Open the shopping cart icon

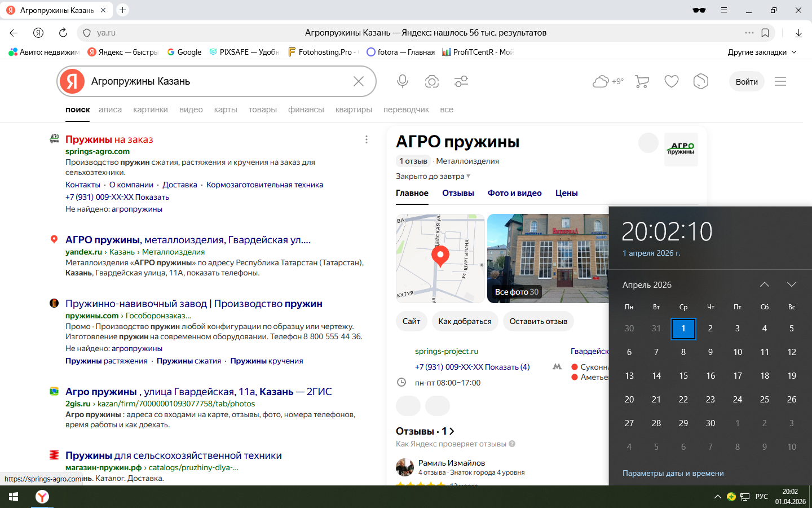pyautogui.click(x=642, y=81)
